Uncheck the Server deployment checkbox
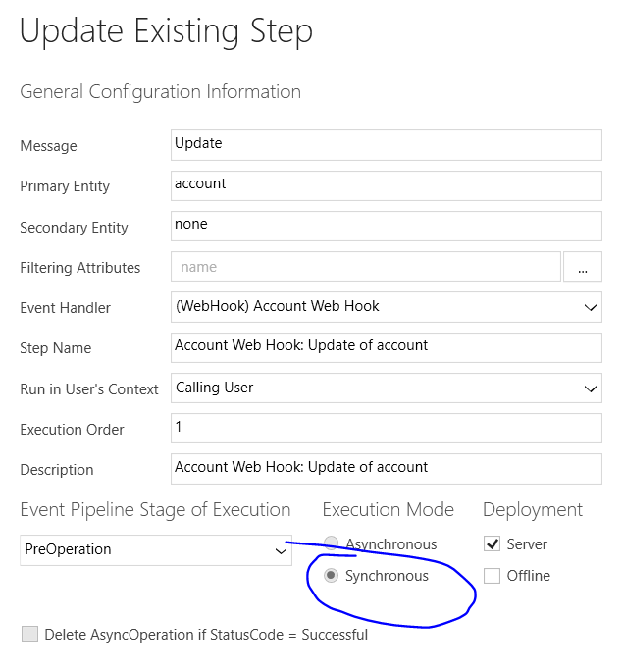 tap(492, 543)
